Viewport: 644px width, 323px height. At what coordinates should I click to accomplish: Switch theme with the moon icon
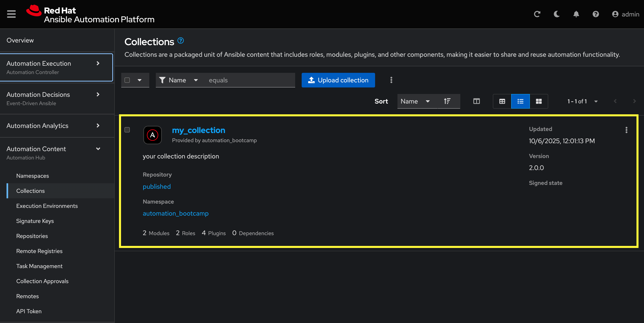tap(557, 14)
